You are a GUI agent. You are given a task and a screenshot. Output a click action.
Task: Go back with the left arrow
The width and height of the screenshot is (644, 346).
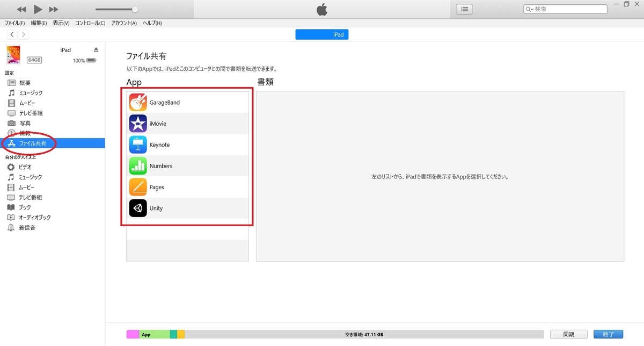click(12, 34)
